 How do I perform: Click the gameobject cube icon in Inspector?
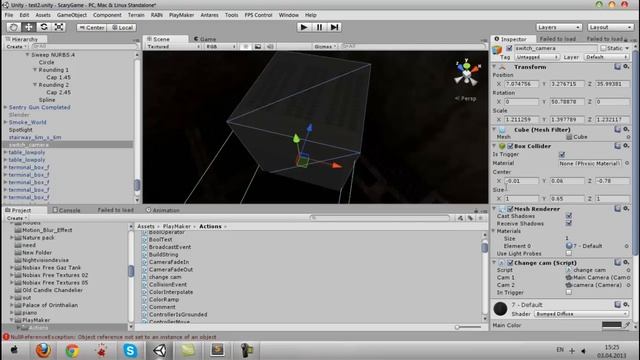point(497,50)
